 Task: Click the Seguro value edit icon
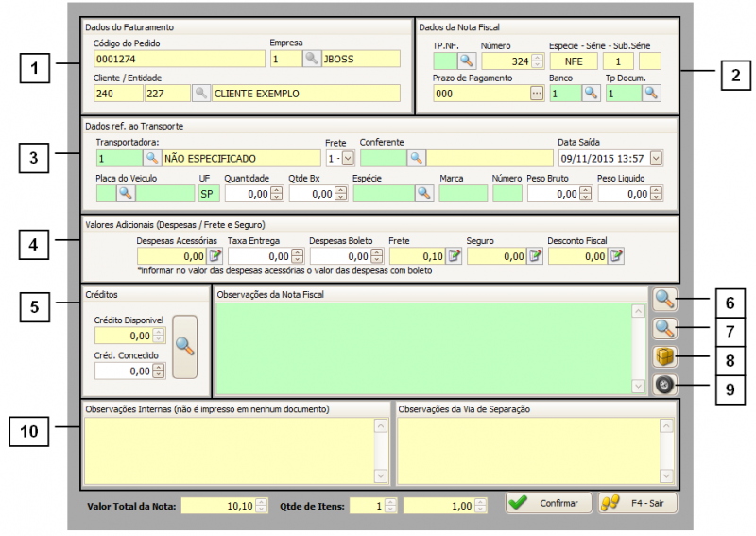[534, 255]
